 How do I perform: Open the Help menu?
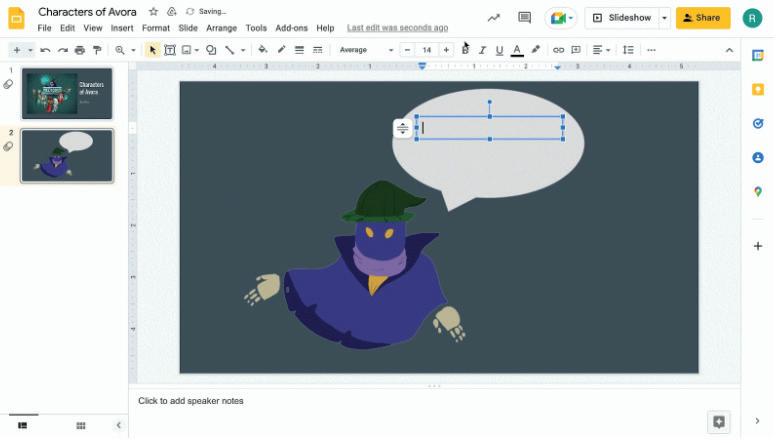(325, 28)
